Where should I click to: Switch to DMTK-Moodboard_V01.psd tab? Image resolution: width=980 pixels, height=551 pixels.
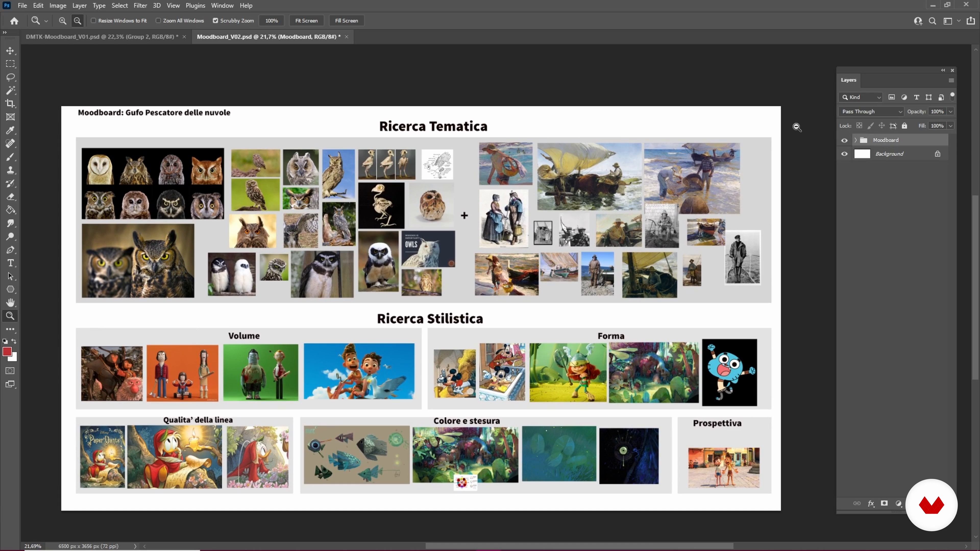pos(102,36)
